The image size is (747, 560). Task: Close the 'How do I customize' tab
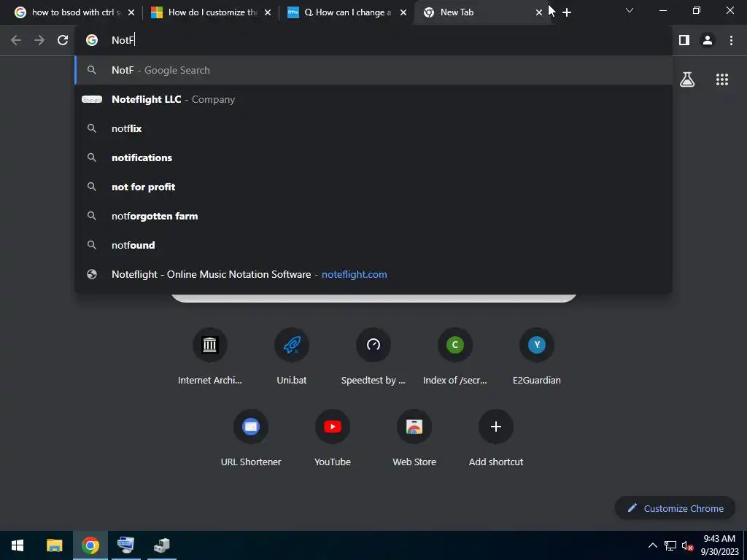pos(268,12)
